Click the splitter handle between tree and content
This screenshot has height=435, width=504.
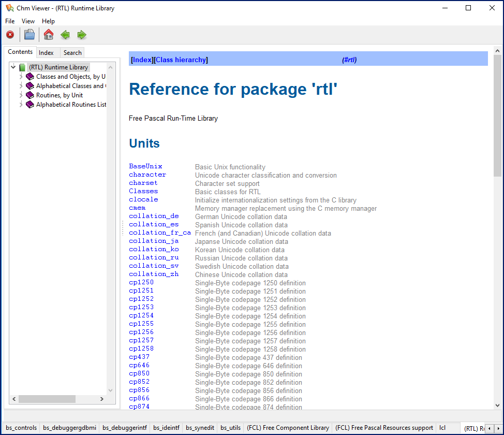(123, 228)
